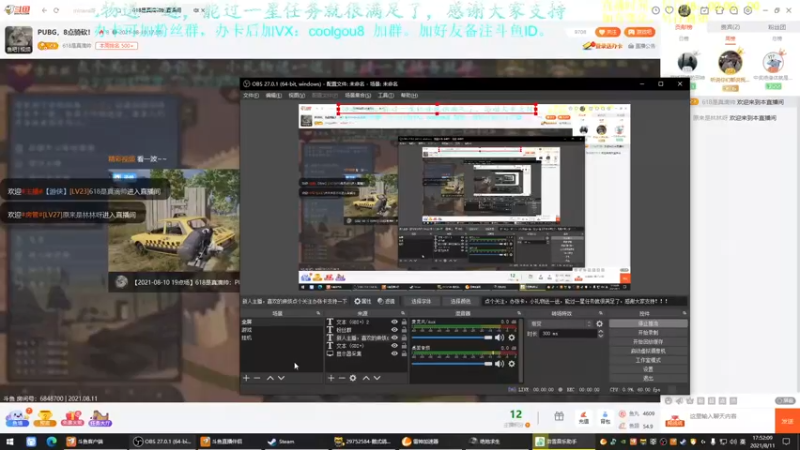Open OBS 视图(V) menu
The image size is (800, 450).
point(296,95)
